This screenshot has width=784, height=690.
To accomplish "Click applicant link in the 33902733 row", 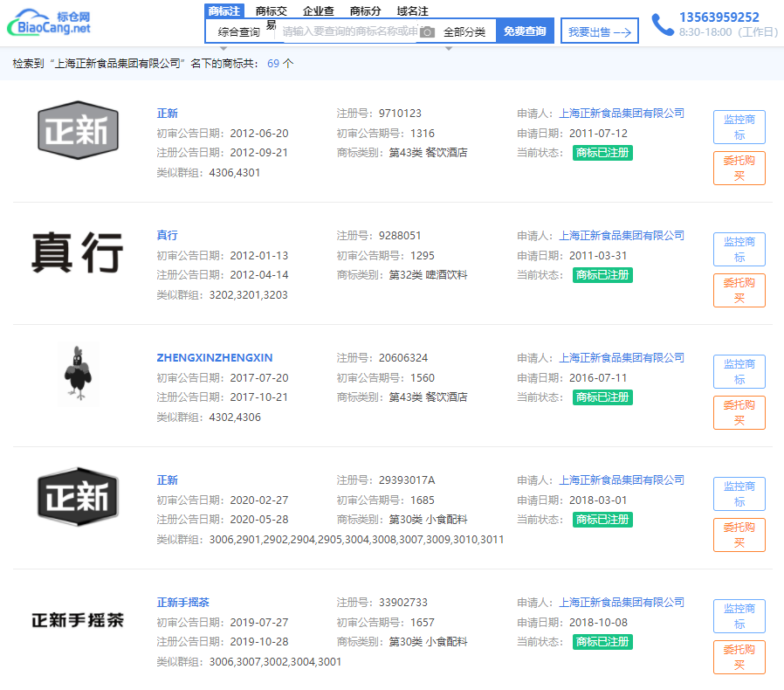I will (622, 603).
